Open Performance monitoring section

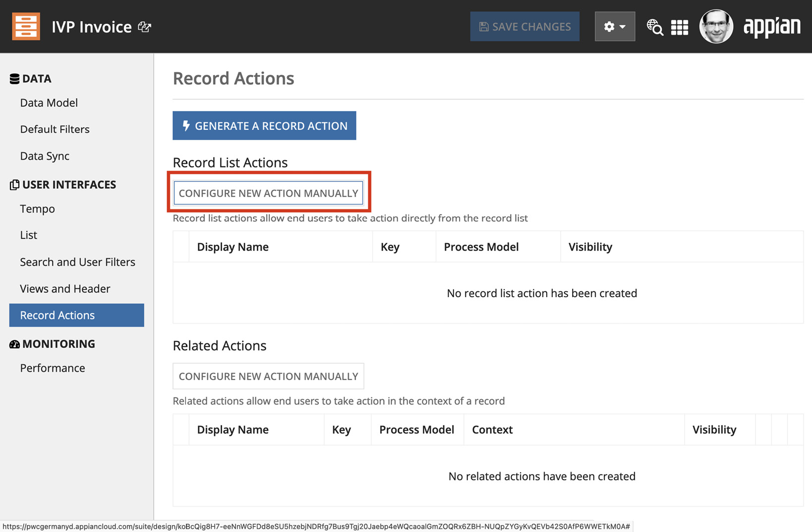pos(53,368)
